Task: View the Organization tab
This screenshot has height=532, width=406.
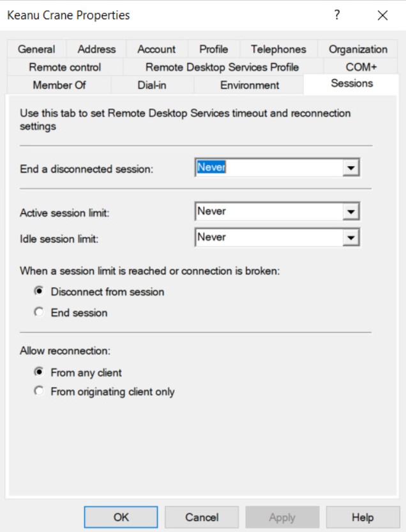Action: (358, 49)
